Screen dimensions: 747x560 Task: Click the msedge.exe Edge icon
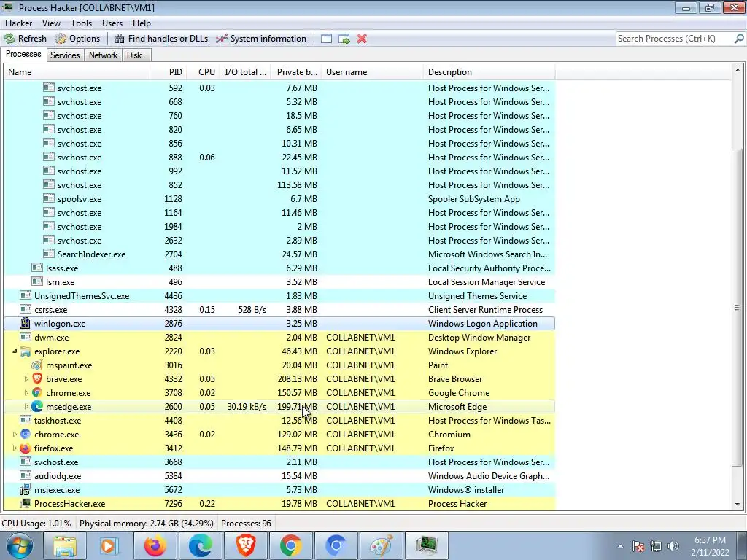pos(37,407)
